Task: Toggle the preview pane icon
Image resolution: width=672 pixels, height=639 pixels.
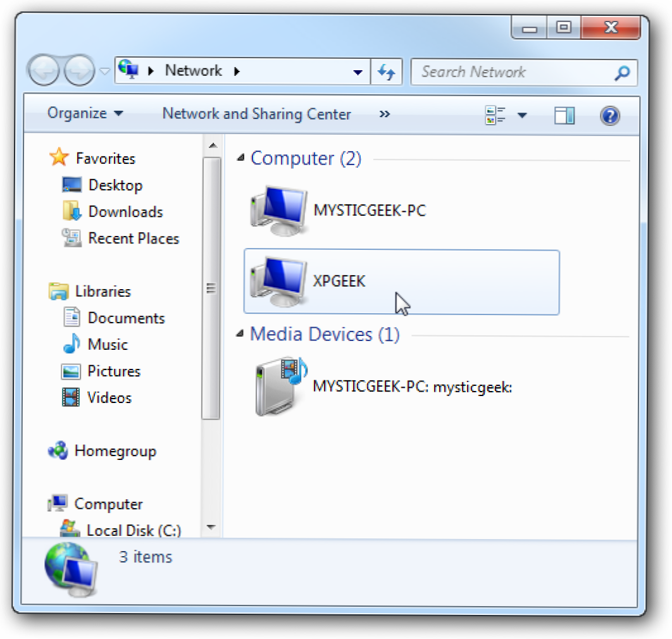Action: coord(564,115)
